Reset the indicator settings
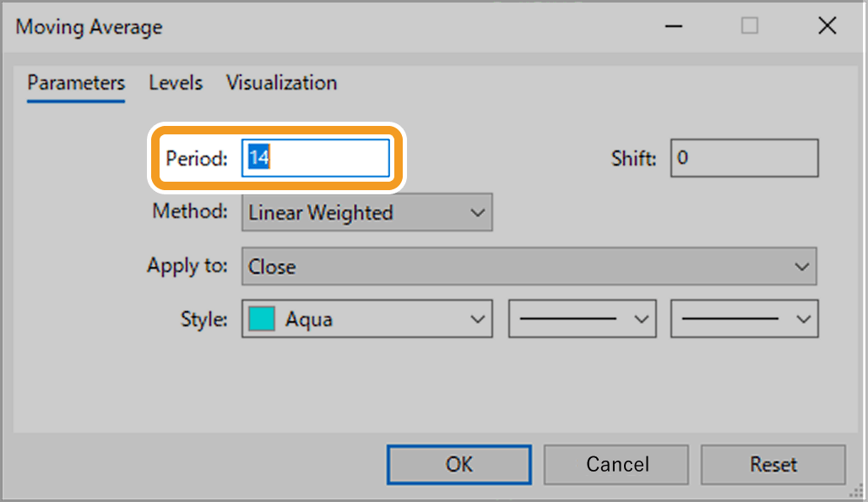This screenshot has width=868, height=502. 773,464
